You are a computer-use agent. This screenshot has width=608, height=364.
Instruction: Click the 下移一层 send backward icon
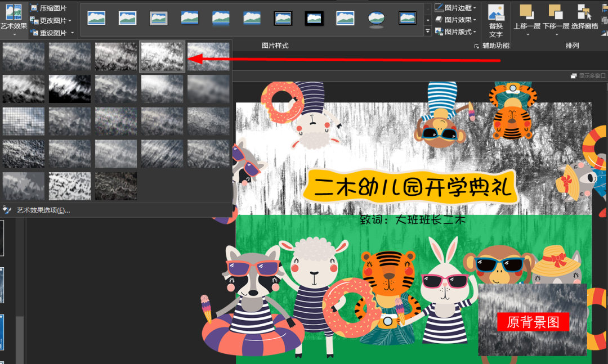[x=556, y=12]
